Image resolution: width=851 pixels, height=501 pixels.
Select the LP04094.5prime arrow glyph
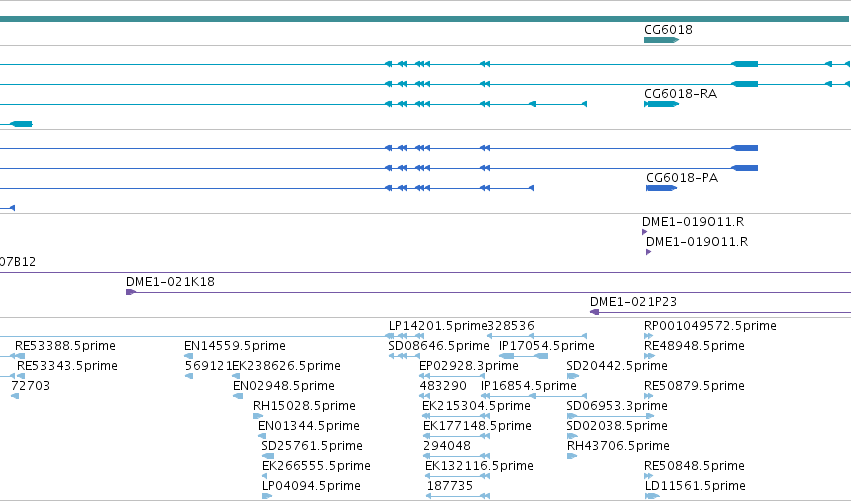click(266, 497)
